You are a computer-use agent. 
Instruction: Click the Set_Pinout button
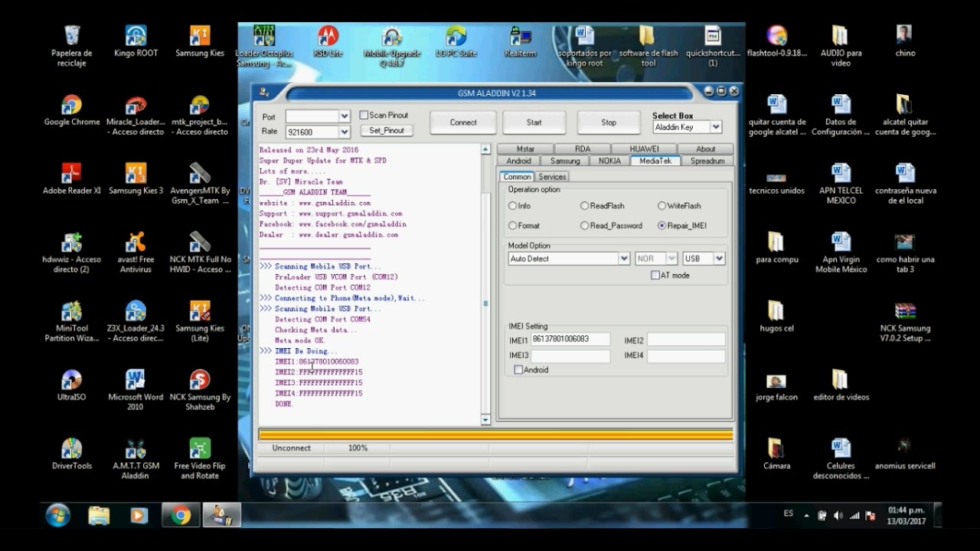coord(387,131)
